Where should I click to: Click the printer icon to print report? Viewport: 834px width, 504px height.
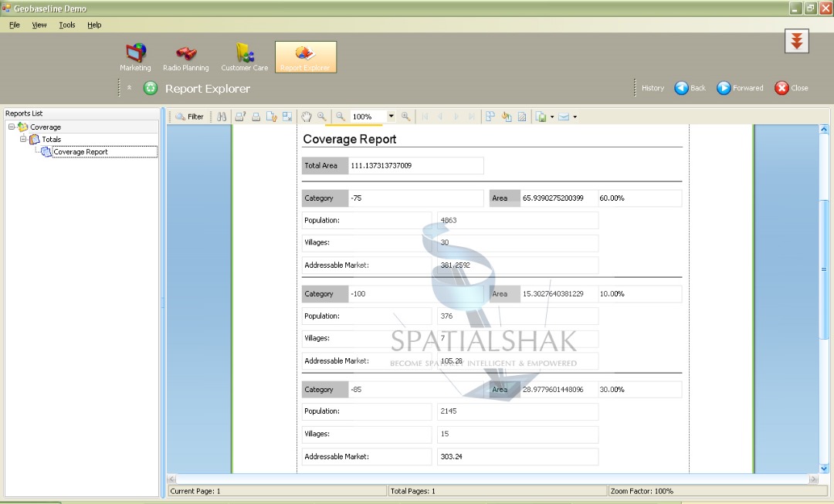point(256,117)
